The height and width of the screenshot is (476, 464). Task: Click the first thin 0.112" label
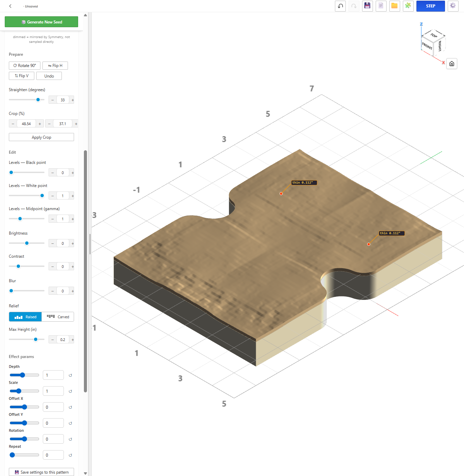(x=304, y=183)
